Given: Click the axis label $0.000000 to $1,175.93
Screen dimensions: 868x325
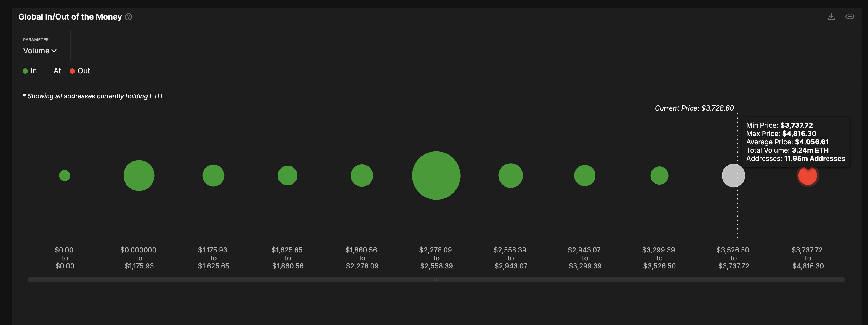Looking at the screenshot, I should [x=139, y=258].
